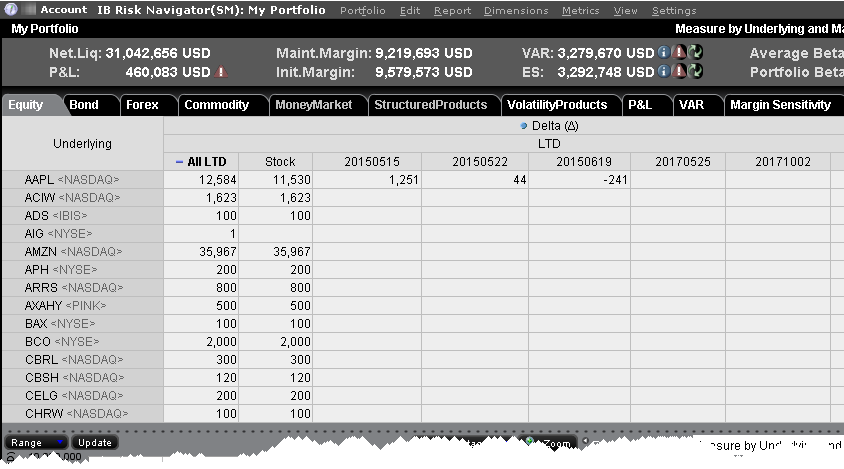Click the warning icon next to P&L
Image resolution: width=844 pixels, height=469 pixels.
221,72
